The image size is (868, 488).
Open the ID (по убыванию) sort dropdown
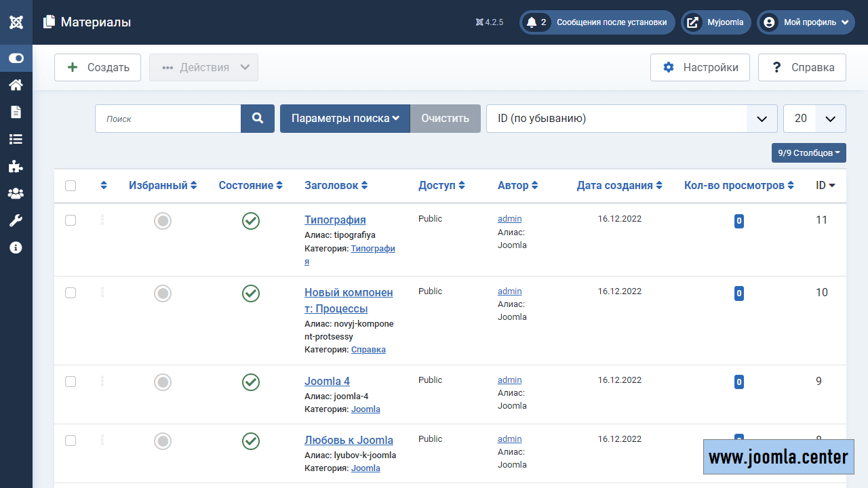click(x=631, y=119)
